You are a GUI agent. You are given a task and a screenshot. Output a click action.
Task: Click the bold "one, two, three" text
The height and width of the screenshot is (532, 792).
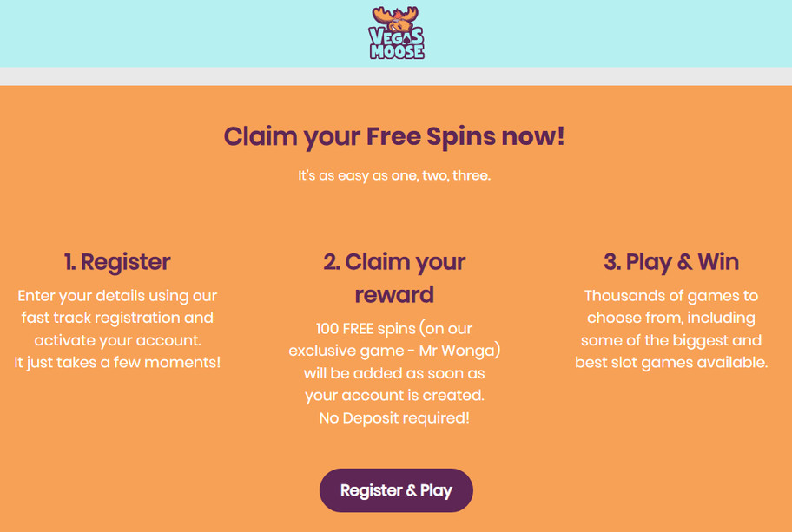[x=441, y=175]
